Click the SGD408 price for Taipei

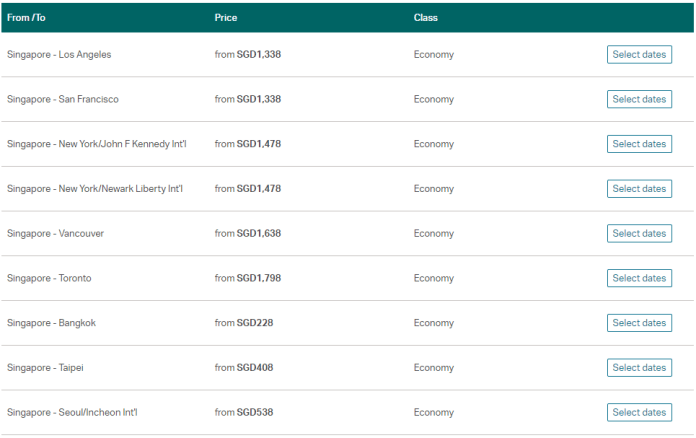pos(255,368)
